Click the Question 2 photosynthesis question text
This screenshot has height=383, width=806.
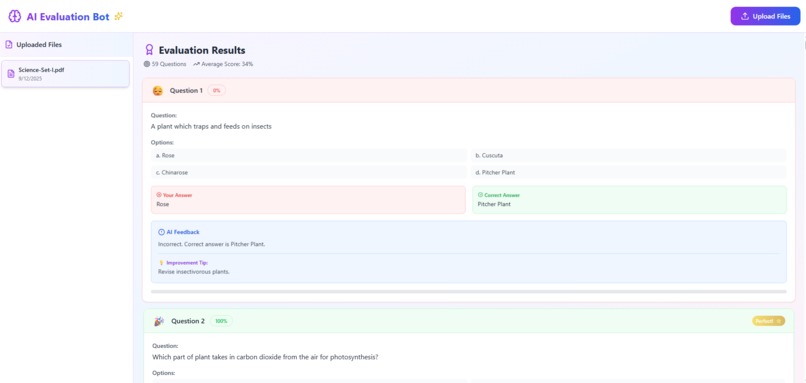(x=265, y=357)
